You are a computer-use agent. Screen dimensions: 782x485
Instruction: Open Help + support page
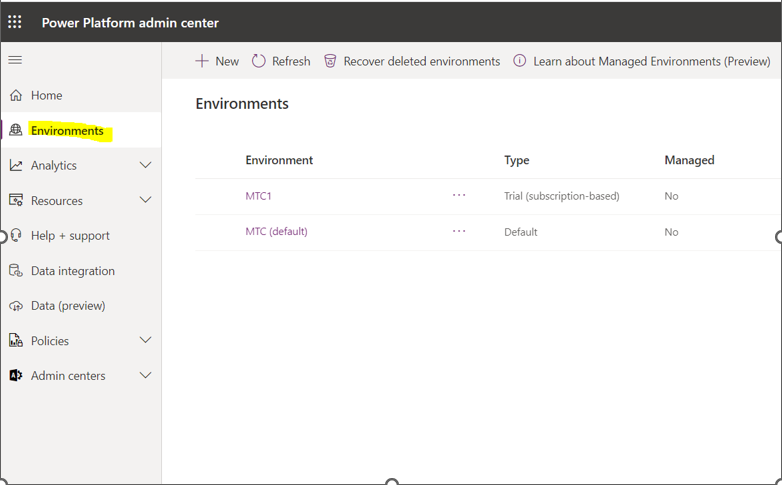(70, 236)
